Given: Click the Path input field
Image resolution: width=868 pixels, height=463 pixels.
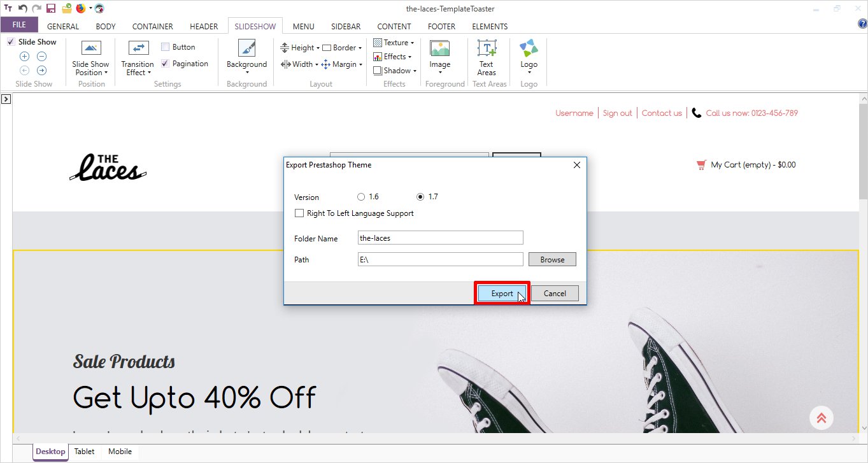Looking at the screenshot, I should coord(440,260).
